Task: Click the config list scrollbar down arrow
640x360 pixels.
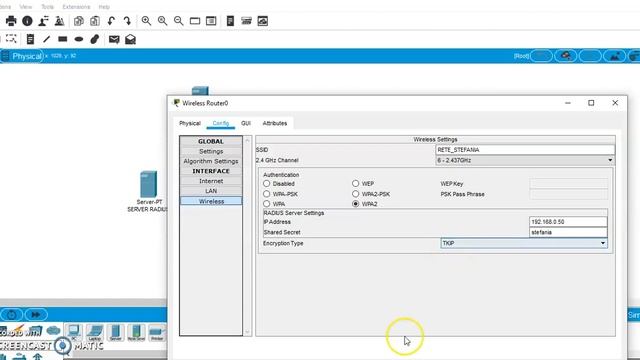Action: [247, 332]
